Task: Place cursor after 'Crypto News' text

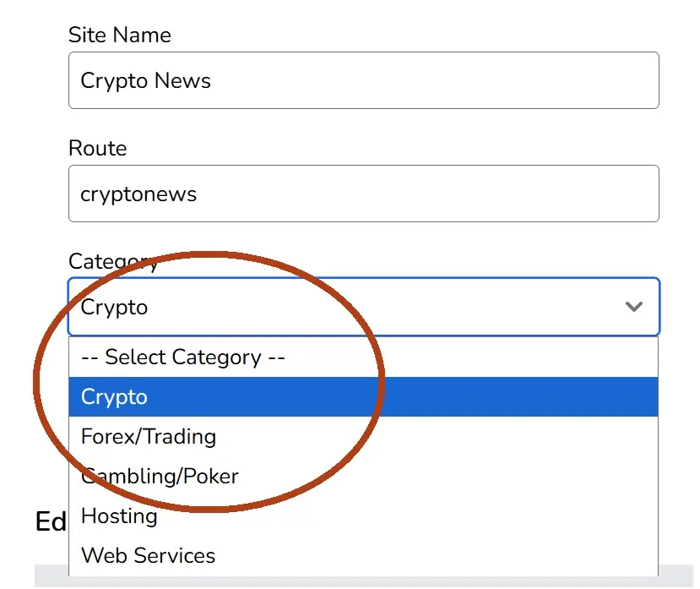Action: tap(213, 81)
